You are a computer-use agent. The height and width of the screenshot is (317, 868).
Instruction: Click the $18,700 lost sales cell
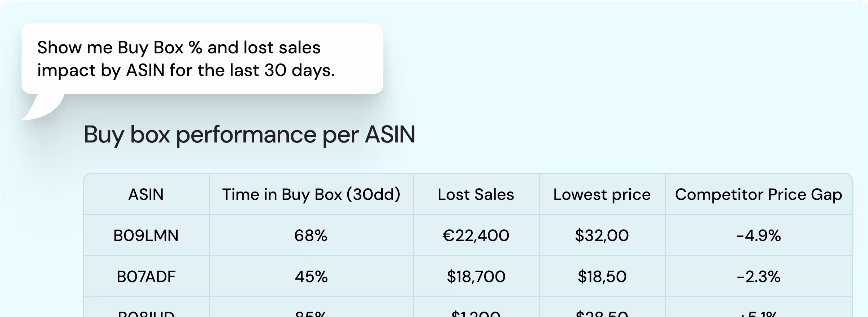pyautogui.click(x=476, y=277)
